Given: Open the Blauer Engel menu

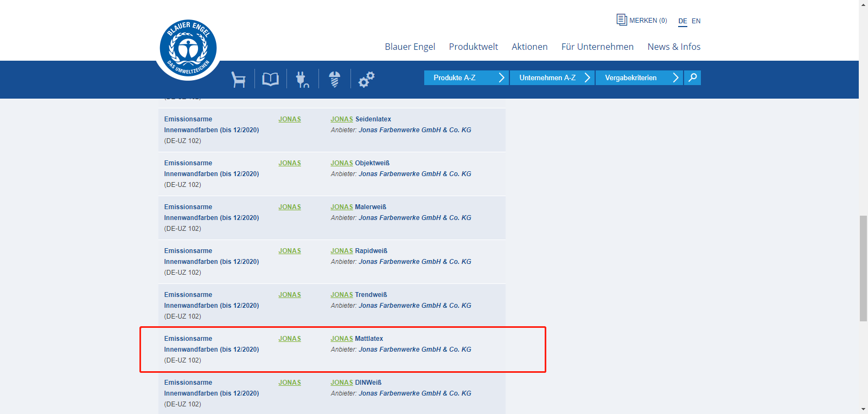Looking at the screenshot, I should click(x=410, y=47).
